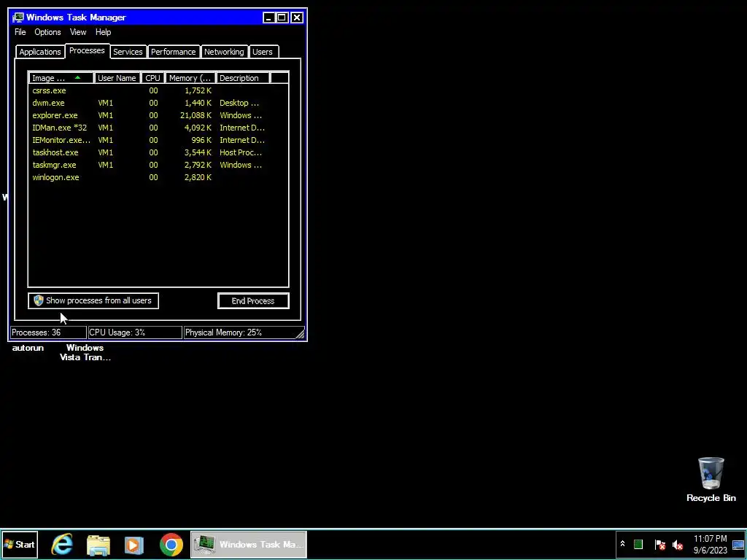Screen dimensions: 747x560
Task: Click the green Task Manager tray icon
Action: pos(638,544)
